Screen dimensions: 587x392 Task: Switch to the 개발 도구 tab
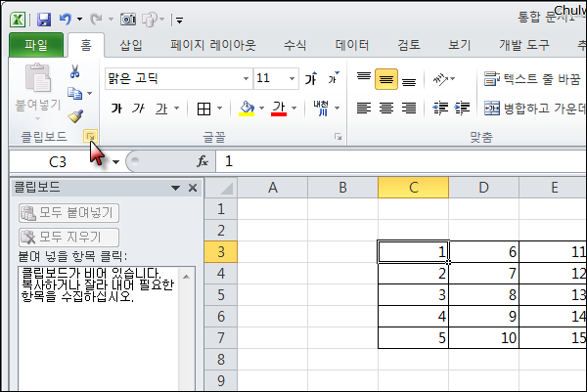[524, 45]
